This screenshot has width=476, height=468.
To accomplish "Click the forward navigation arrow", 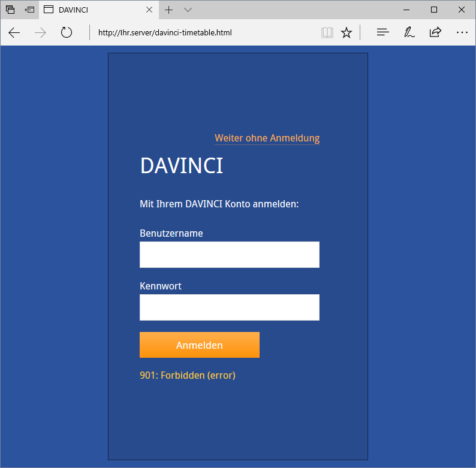I will click(x=41, y=32).
